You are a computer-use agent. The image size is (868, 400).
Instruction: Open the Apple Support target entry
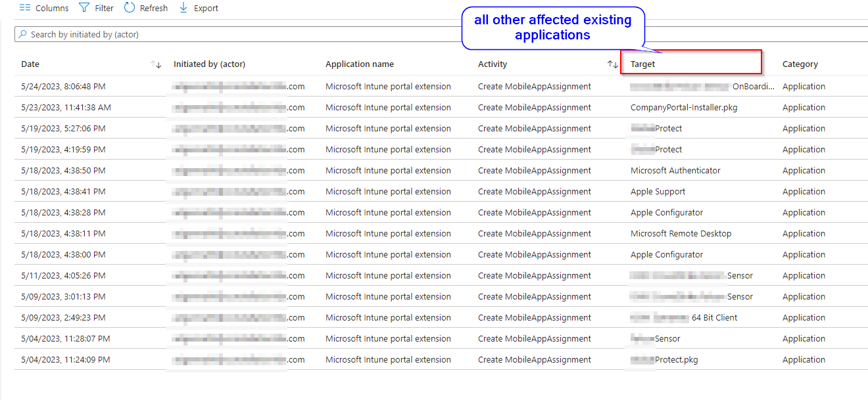click(x=658, y=192)
